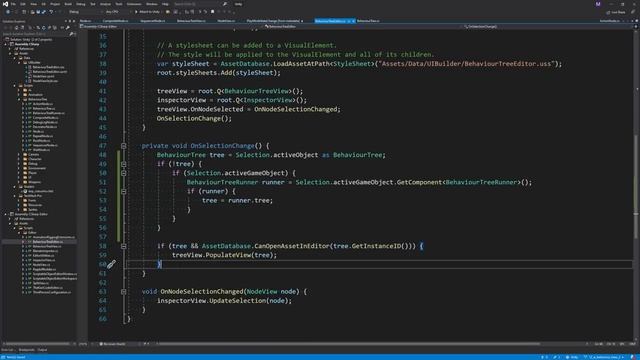Viewport: 640px width, 360px height.
Task: Open the OnSelectionChange member navigation dropdown
Action: click(x=549, y=27)
